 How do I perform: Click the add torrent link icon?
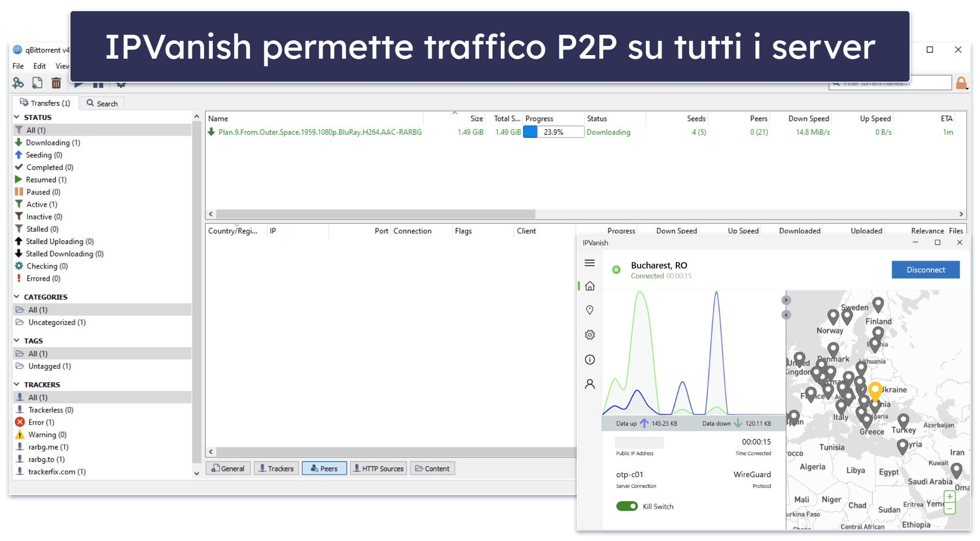pos(18,83)
